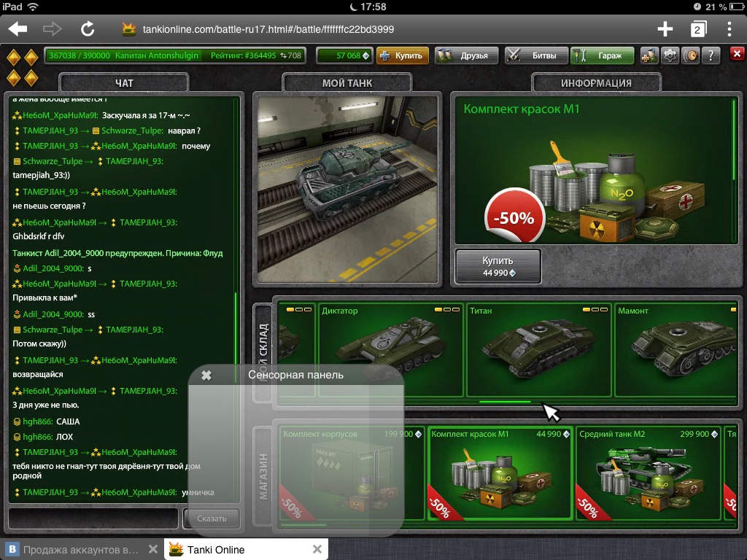Screen dimensions: 747x560
Task: Open game settings via gear icon
Action: (670, 55)
